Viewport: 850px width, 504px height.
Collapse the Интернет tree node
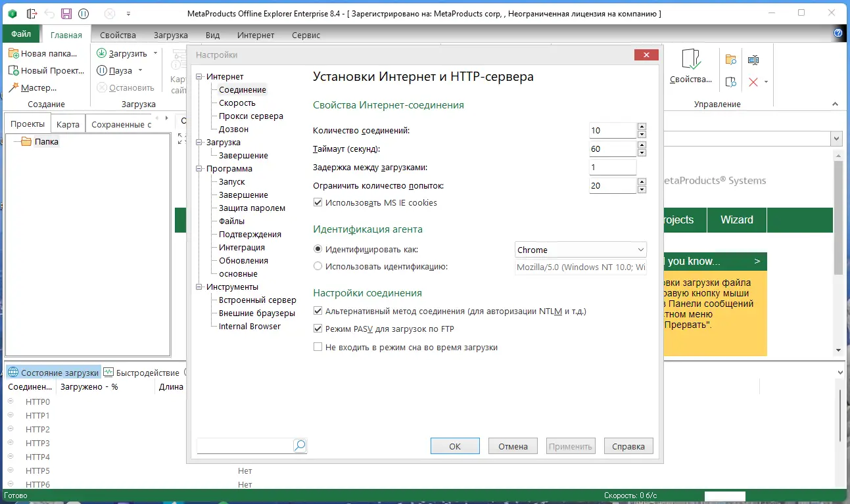[200, 77]
